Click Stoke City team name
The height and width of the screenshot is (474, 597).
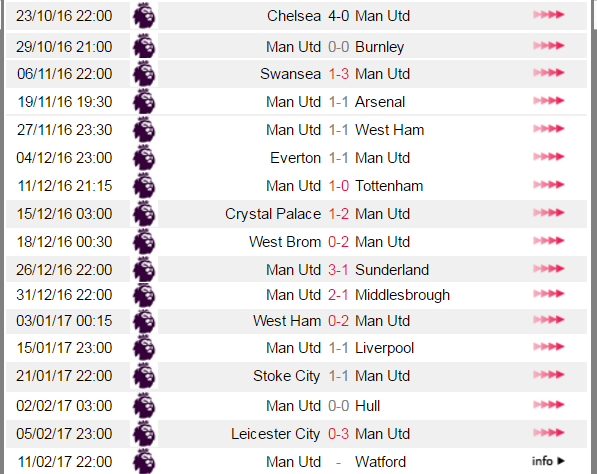(287, 376)
